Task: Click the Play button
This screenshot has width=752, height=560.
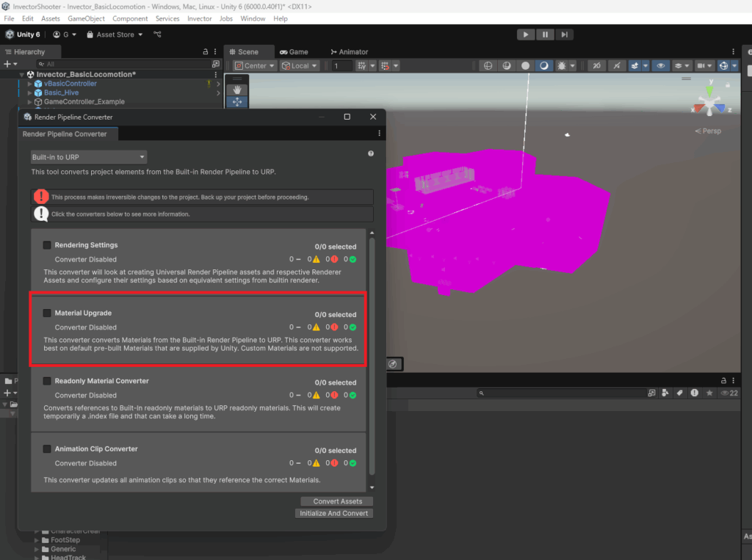Action: [526, 34]
